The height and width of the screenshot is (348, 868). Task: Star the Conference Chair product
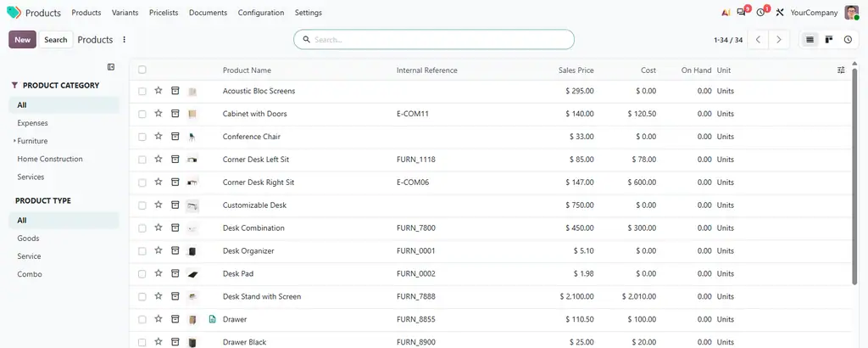[159, 136]
